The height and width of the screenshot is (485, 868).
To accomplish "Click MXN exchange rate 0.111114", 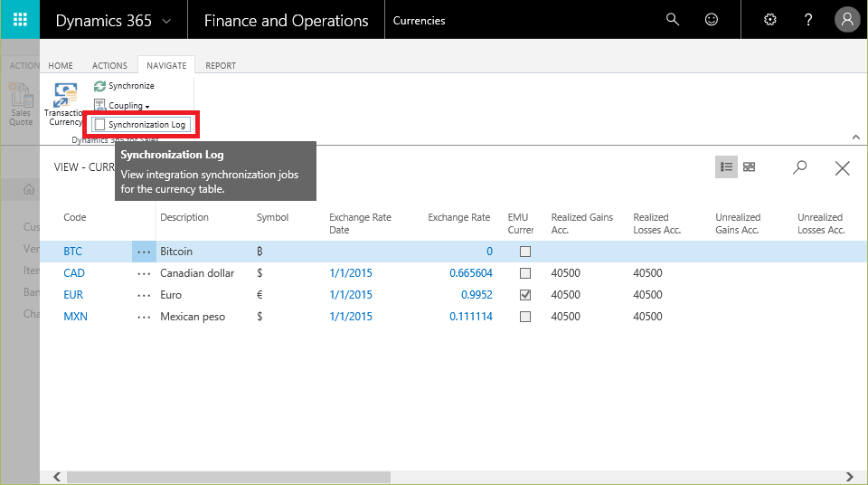I will [x=471, y=316].
